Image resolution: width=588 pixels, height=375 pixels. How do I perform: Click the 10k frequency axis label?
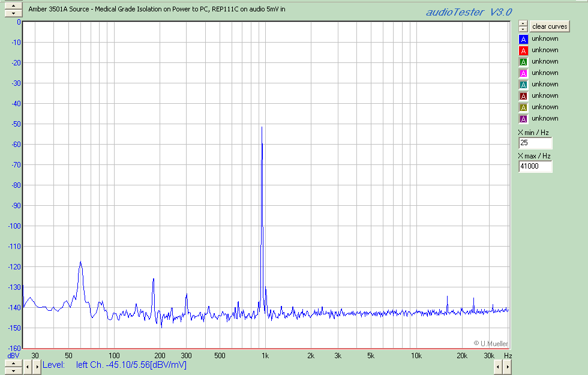point(416,355)
